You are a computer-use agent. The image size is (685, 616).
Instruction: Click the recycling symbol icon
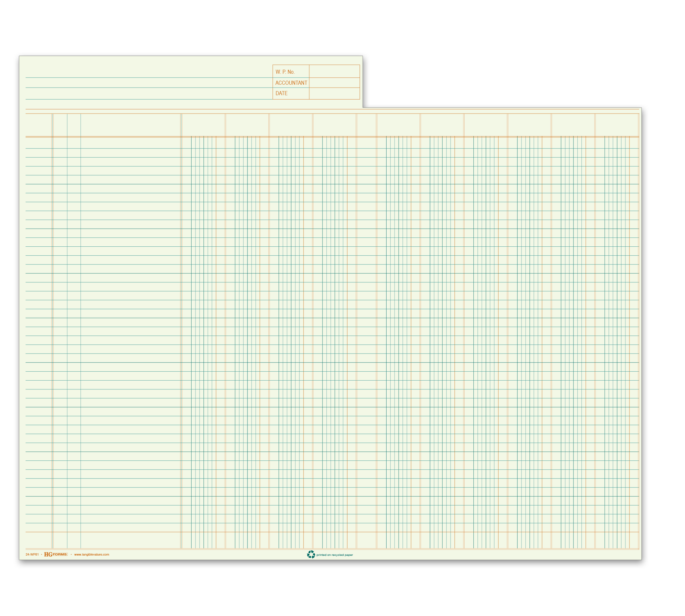tap(311, 554)
